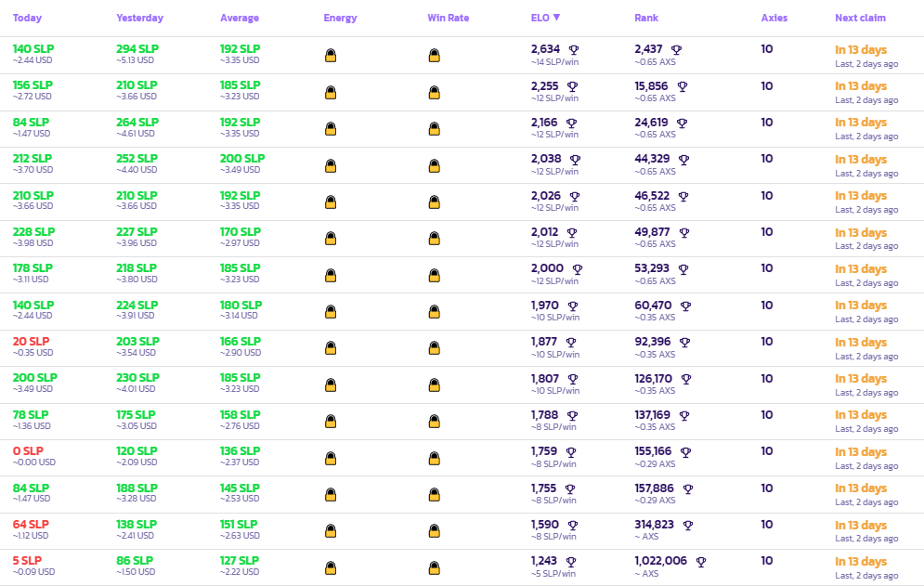The width and height of the screenshot is (924, 586).
Task: Open the trophy icon next to rank 53,293
Action: 683,269
